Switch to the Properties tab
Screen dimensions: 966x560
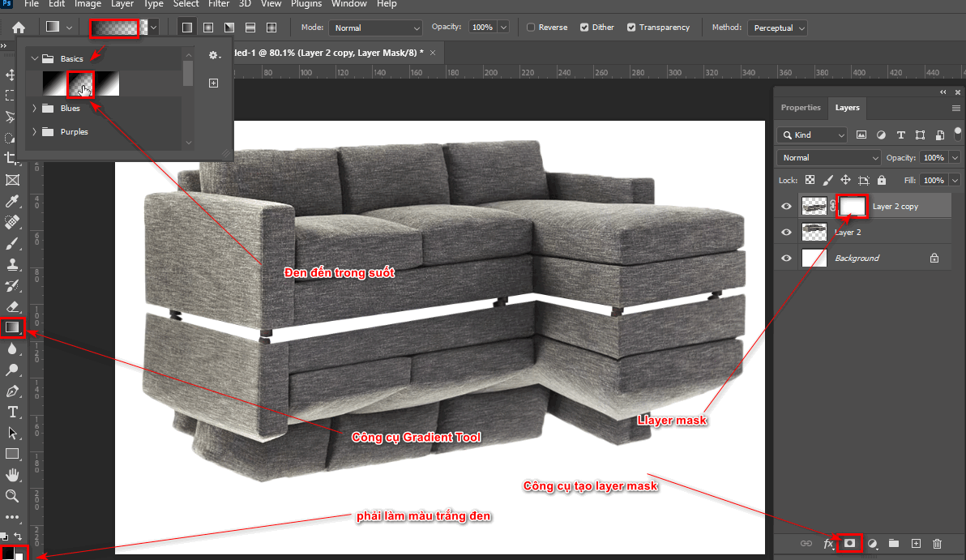pos(801,107)
